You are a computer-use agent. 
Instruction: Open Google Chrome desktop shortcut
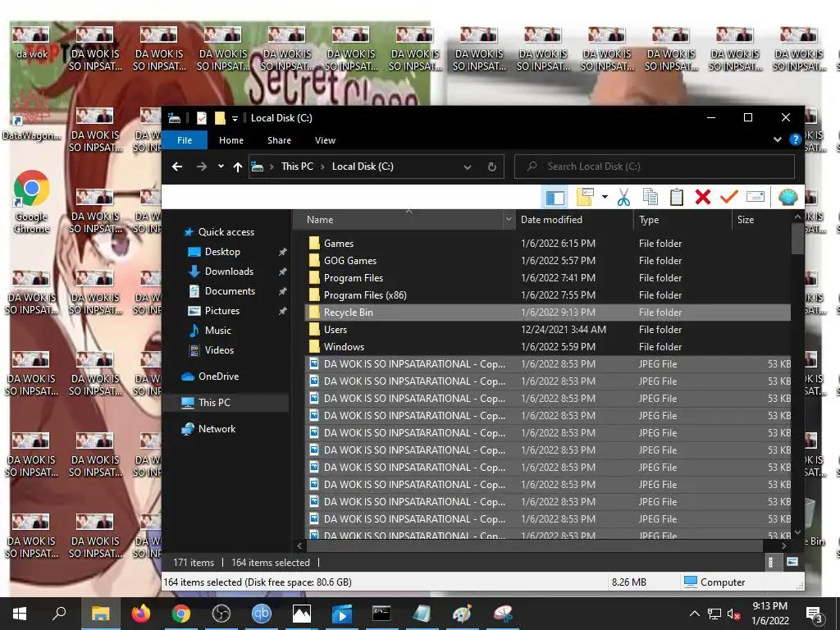pyautogui.click(x=32, y=203)
